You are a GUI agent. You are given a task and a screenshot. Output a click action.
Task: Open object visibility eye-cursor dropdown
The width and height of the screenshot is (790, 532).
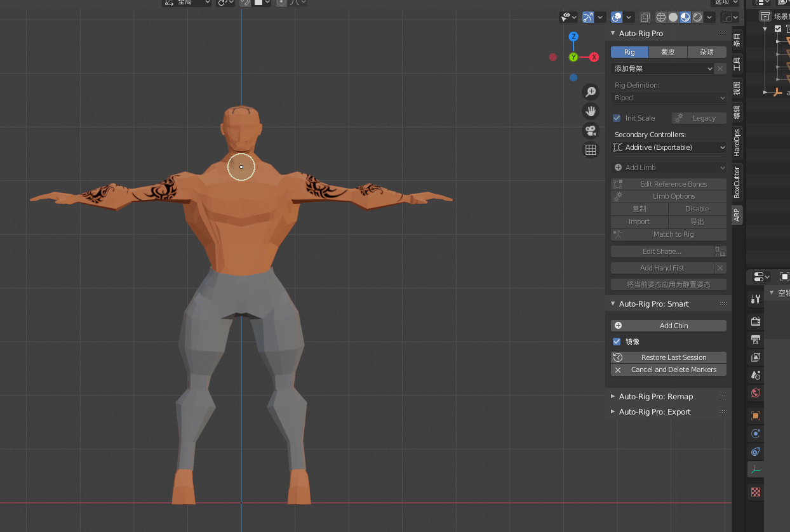568,17
